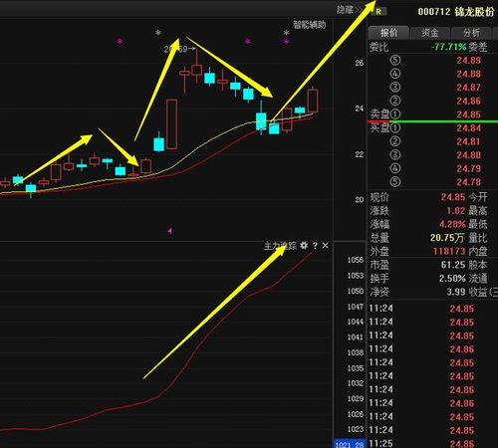Viewport: 498px width, 448px height.
Task: Open the 分析 tab
Action: pyautogui.click(x=471, y=33)
